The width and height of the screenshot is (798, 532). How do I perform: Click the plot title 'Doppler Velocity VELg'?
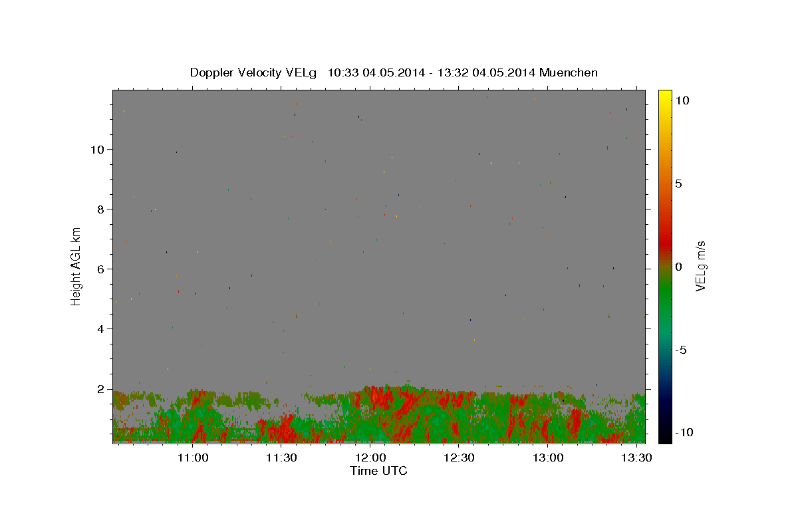(x=254, y=72)
